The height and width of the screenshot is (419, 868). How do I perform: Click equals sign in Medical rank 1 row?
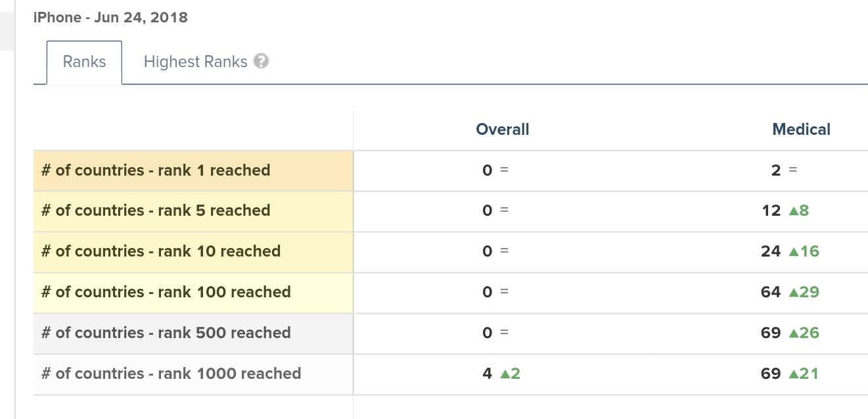pos(792,170)
